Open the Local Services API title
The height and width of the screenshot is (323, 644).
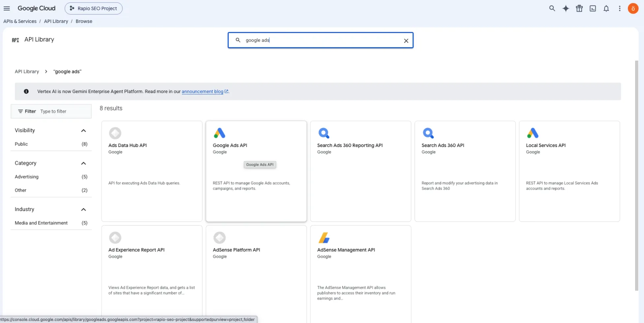pyautogui.click(x=546, y=145)
